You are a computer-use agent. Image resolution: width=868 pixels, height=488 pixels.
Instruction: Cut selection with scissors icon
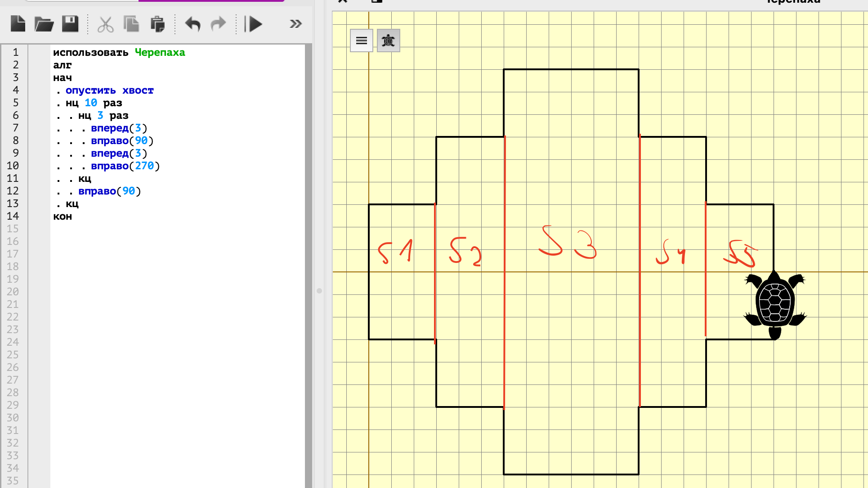click(x=106, y=24)
